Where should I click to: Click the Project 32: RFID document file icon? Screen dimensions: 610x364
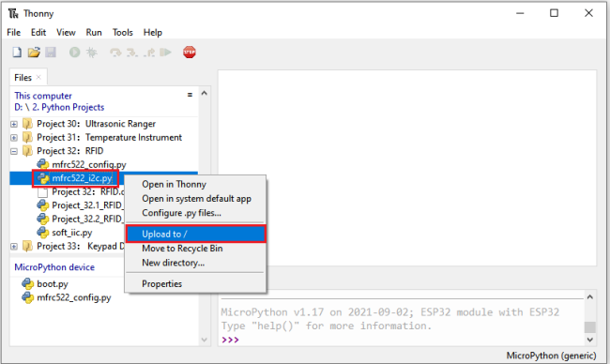[43, 192]
